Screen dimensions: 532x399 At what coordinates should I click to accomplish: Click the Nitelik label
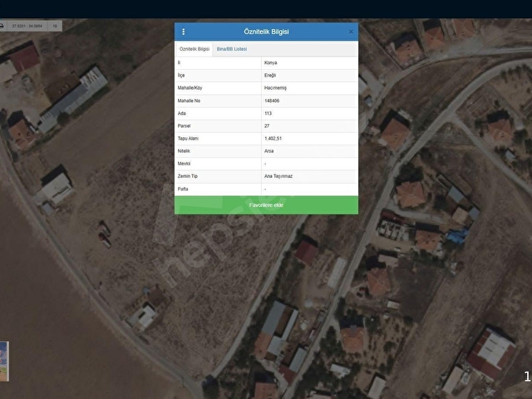[184, 151]
